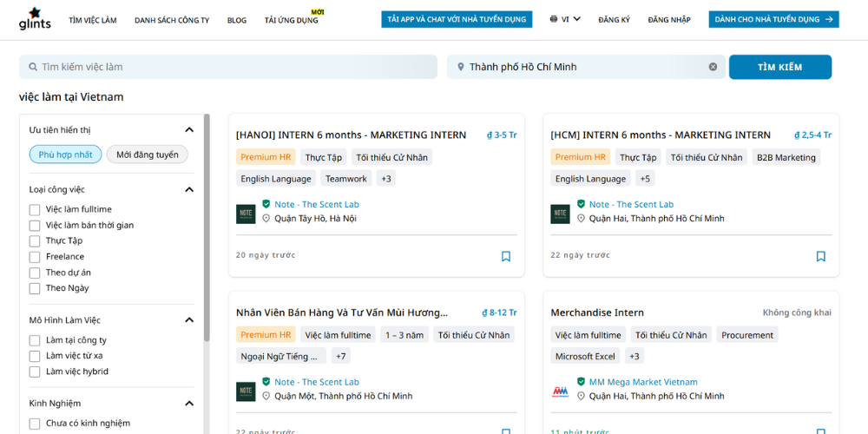
Task: Click the globe language icon
Action: point(554,19)
